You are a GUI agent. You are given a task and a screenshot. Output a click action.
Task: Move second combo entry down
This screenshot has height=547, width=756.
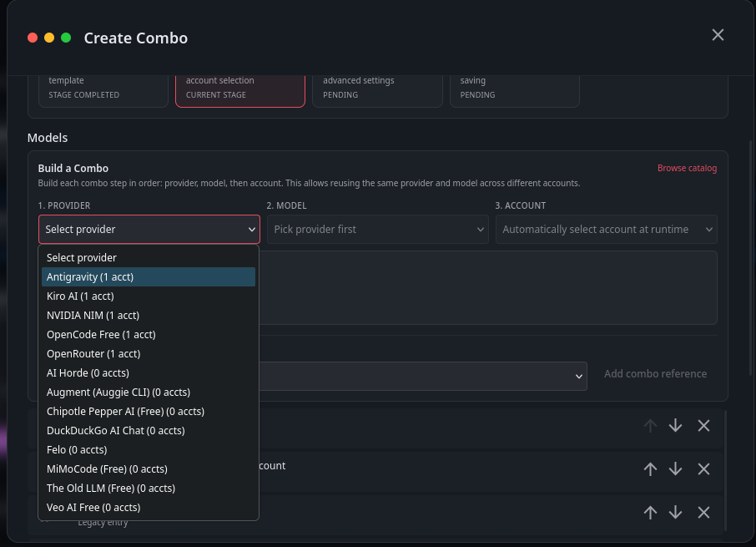click(675, 468)
